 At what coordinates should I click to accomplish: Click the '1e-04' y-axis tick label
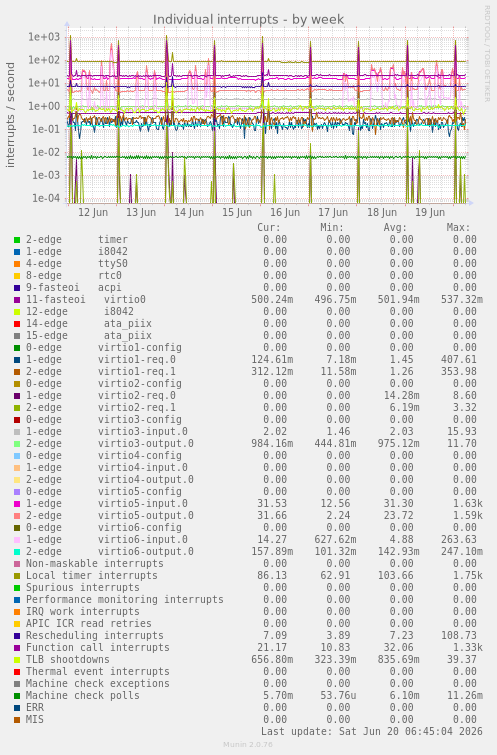(47, 198)
